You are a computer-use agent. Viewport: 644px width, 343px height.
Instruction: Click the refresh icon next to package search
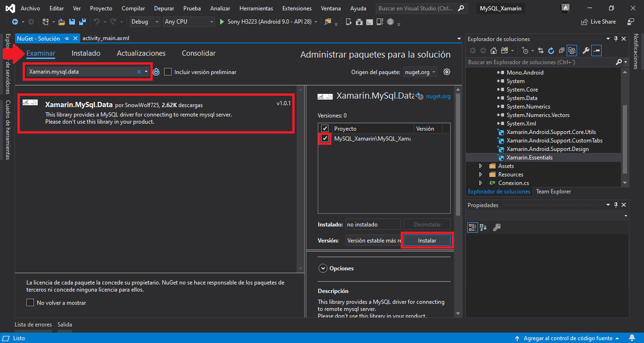(156, 72)
